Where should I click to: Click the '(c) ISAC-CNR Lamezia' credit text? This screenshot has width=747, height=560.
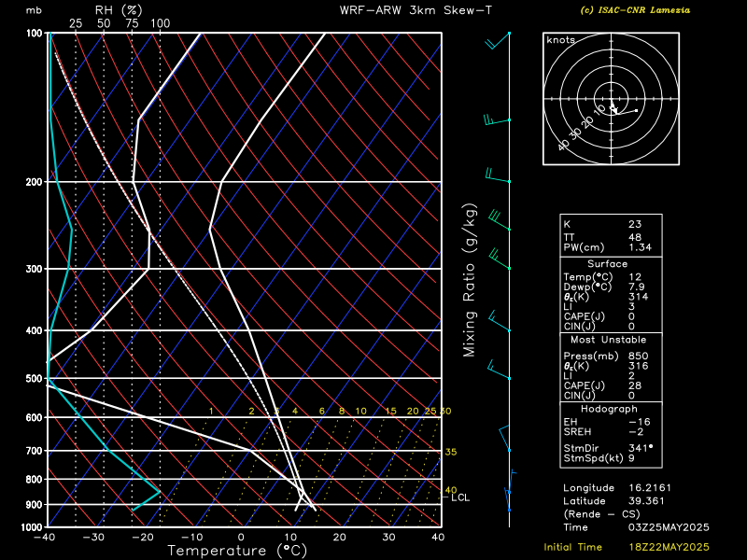pos(635,10)
